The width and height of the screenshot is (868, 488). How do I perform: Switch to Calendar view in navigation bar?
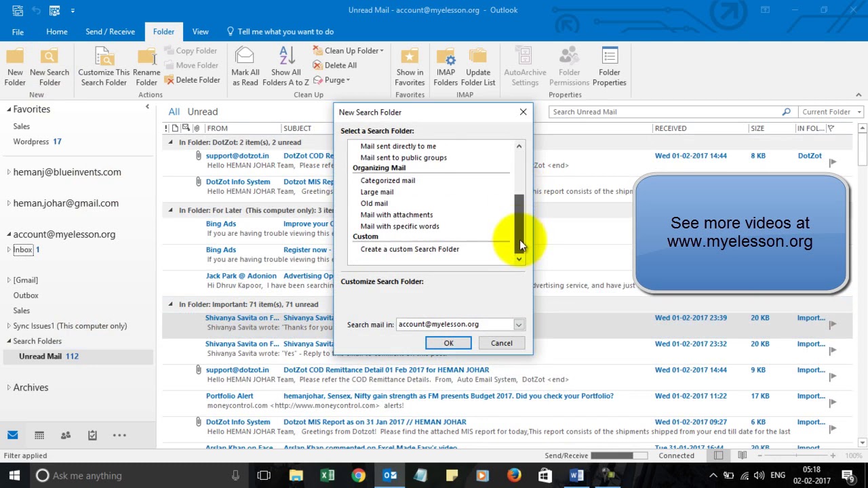pos(39,435)
